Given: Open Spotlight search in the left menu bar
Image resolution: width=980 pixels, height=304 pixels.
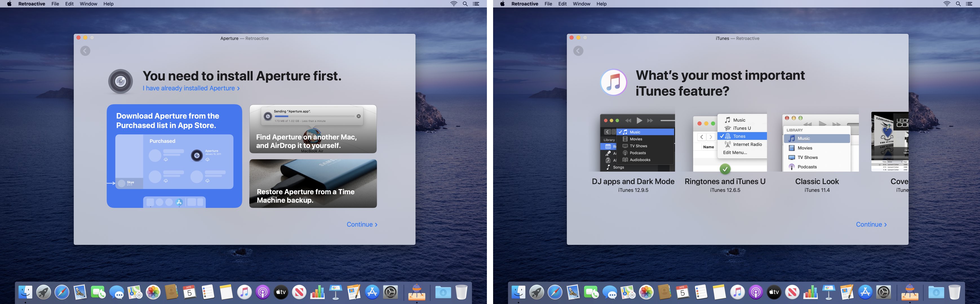Looking at the screenshot, I should pyautogui.click(x=465, y=4).
